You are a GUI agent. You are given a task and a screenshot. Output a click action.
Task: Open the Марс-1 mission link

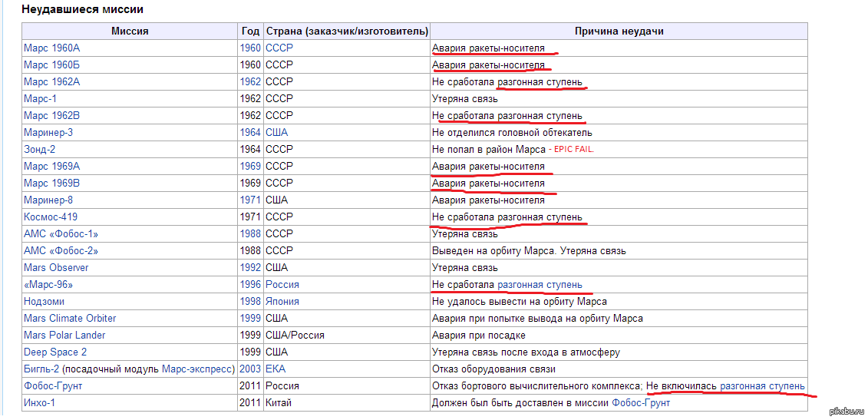click(41, 98)
